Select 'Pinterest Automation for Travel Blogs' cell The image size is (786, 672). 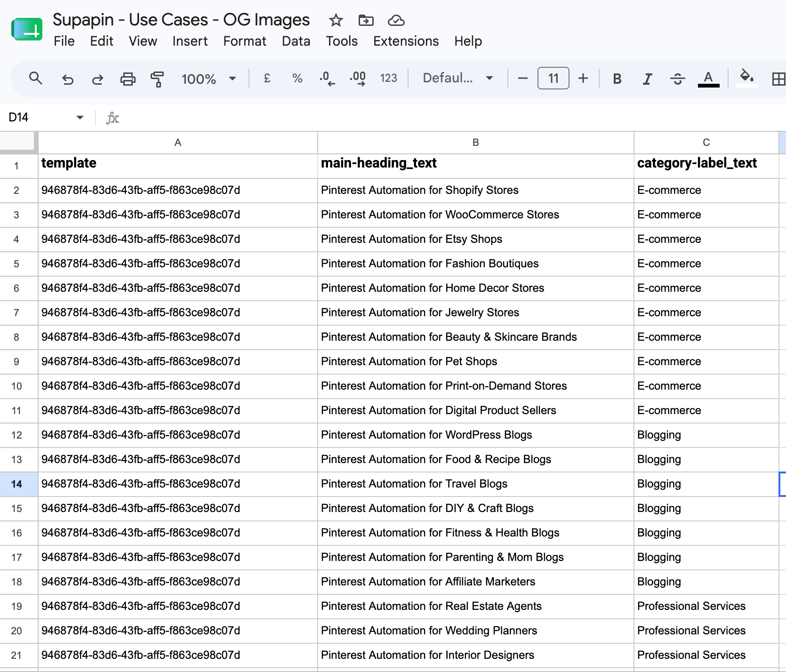476,484
